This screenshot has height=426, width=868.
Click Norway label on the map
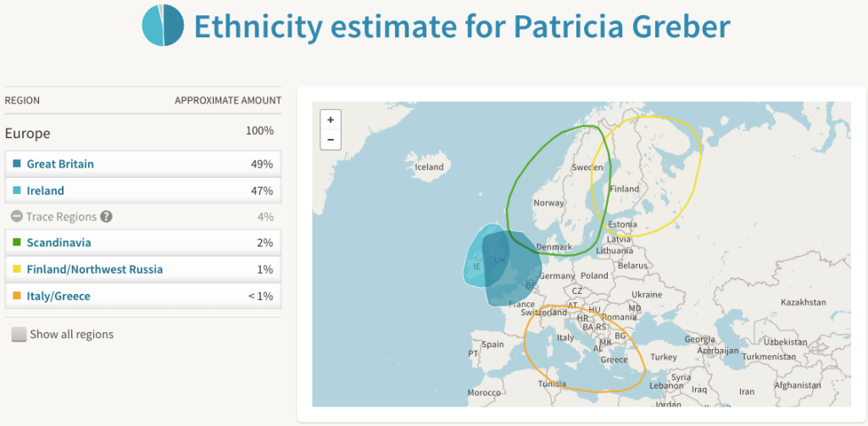pyautogui.click(x=548, y=203)
